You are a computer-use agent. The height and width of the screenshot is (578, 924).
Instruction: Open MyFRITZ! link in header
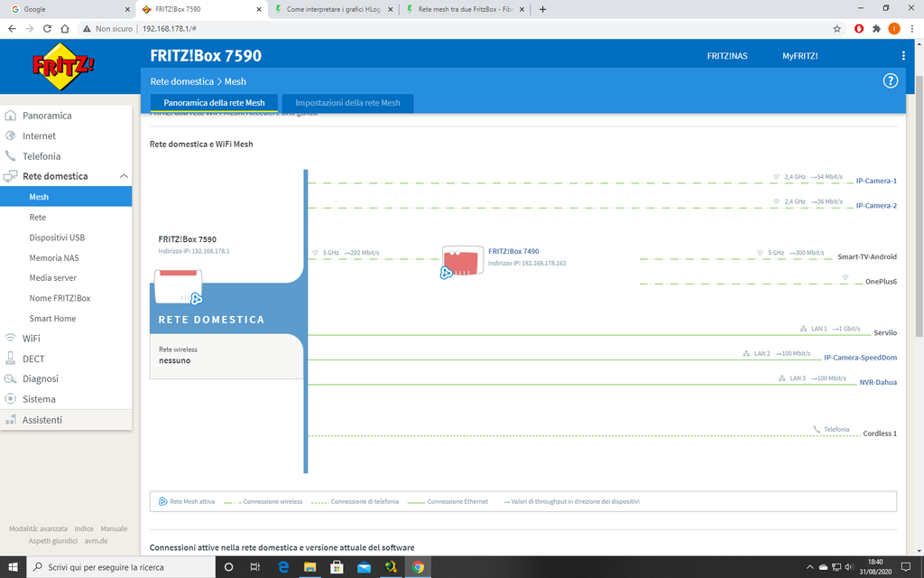tap(799, 56)
